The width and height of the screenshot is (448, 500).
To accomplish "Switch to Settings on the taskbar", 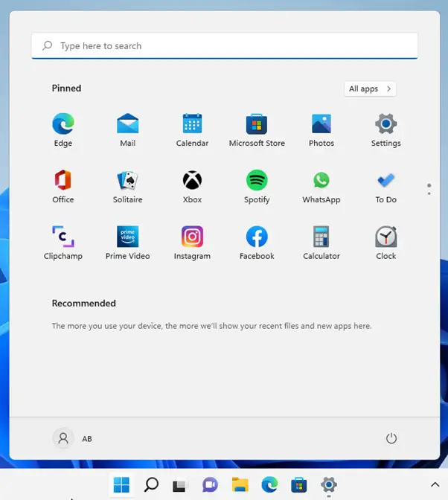I will 329,484.
